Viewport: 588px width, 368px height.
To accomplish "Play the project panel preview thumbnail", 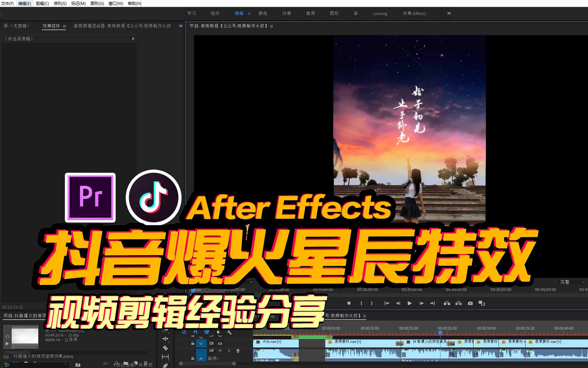I will [7, 343].
